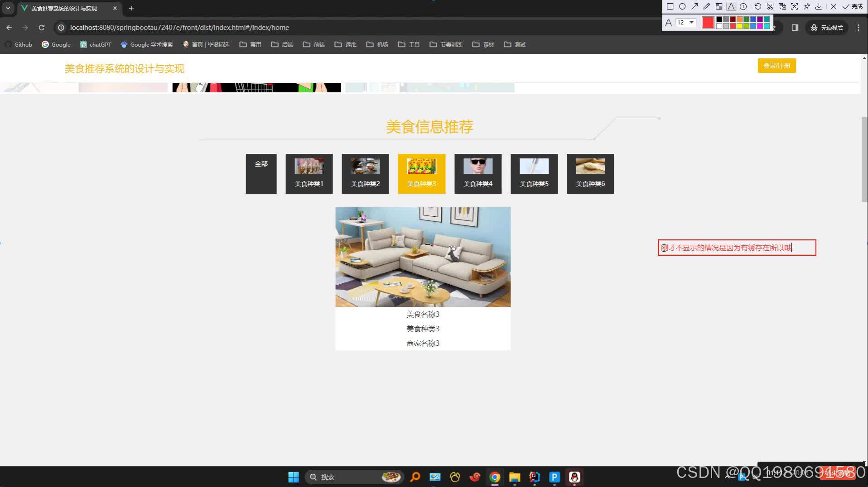Screen dimensions: 868x487
Task: Select the mosaic blur tool
Action: pyautogui.click(x=719, y=6)
